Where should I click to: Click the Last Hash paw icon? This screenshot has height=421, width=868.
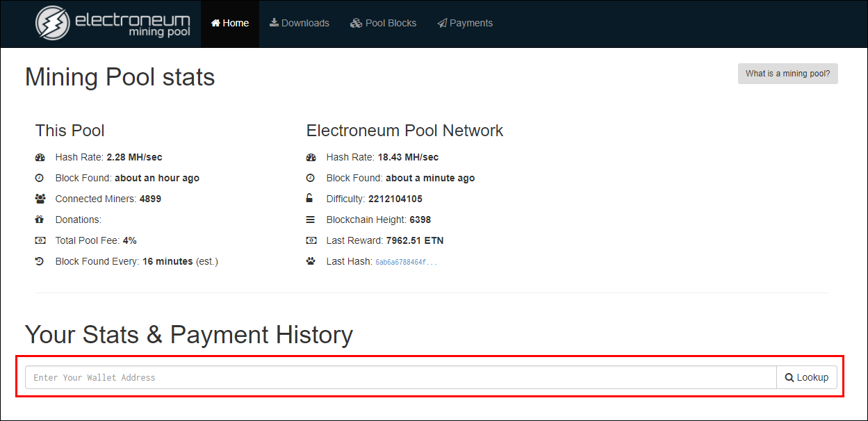311,261
